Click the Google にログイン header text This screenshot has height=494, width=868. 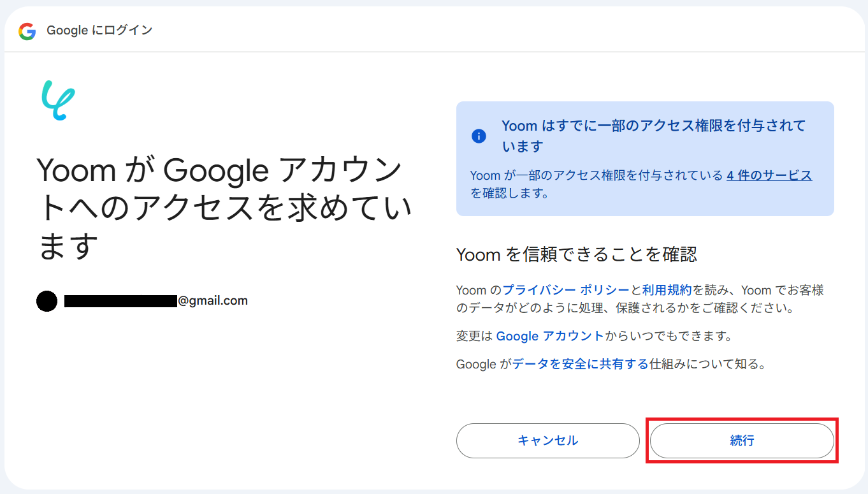pos(99,30)
